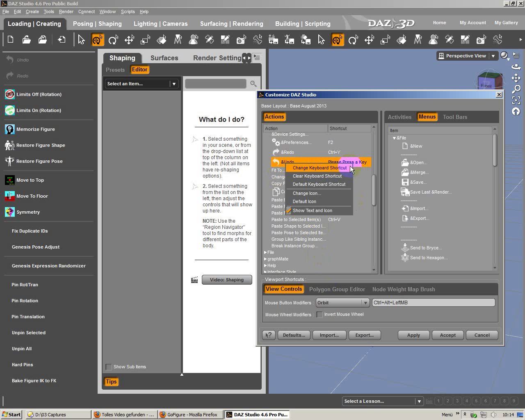This screenshot has height=420, width=525.
Task: Click the Export... button in dialog
Action: tap(364, 335)
